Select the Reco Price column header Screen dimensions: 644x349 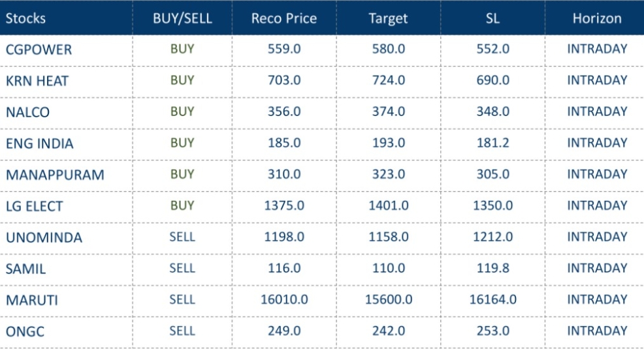pos(284,18)
